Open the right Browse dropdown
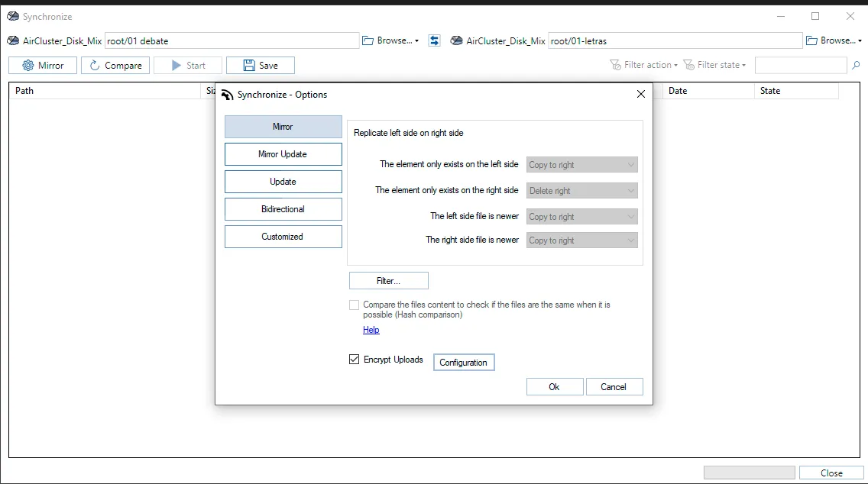Image resolution: width=868 pixels, height=484 pixels. pos(834,40)
